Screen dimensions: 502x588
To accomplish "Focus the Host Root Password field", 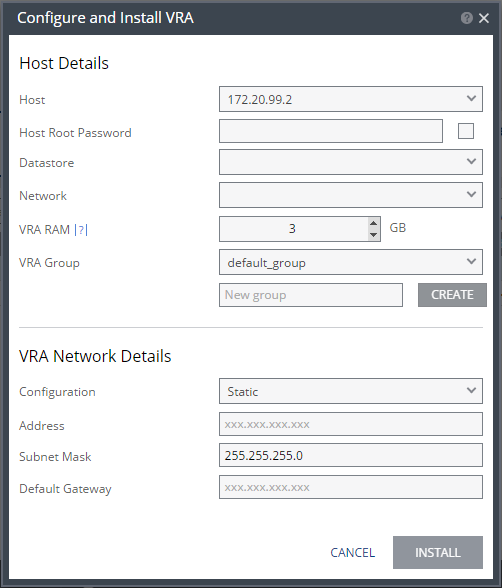I will 331,131.
